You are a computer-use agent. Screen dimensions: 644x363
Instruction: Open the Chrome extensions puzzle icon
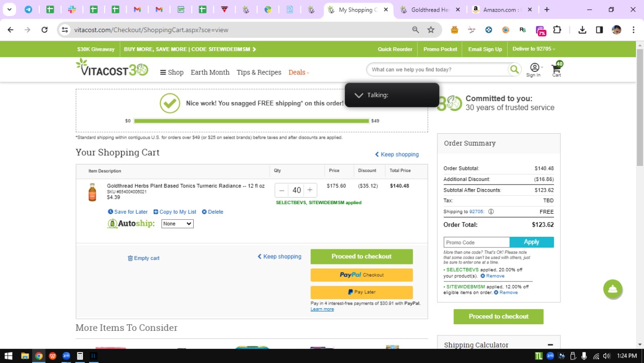557,30
